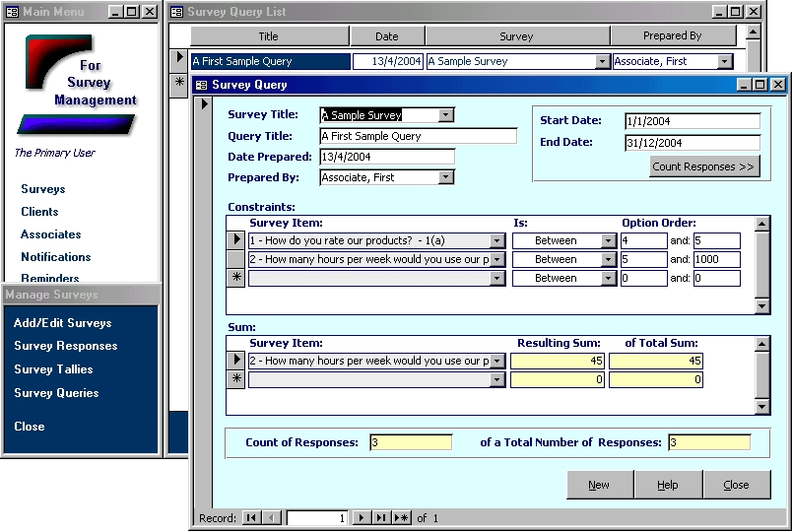
Task: Jump to last record navigation button
Action: click(381, 518)
